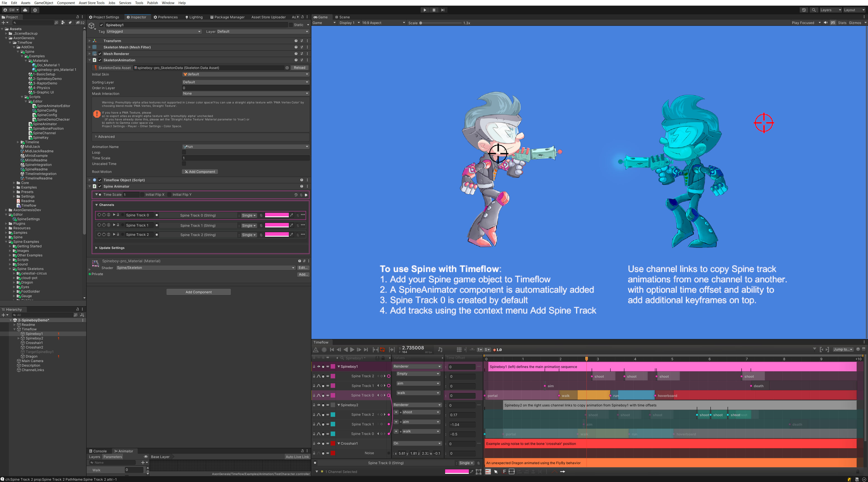
Task: Click the eyedropper next to the Spine Track 0 color
Action: (x=292, y=215)
